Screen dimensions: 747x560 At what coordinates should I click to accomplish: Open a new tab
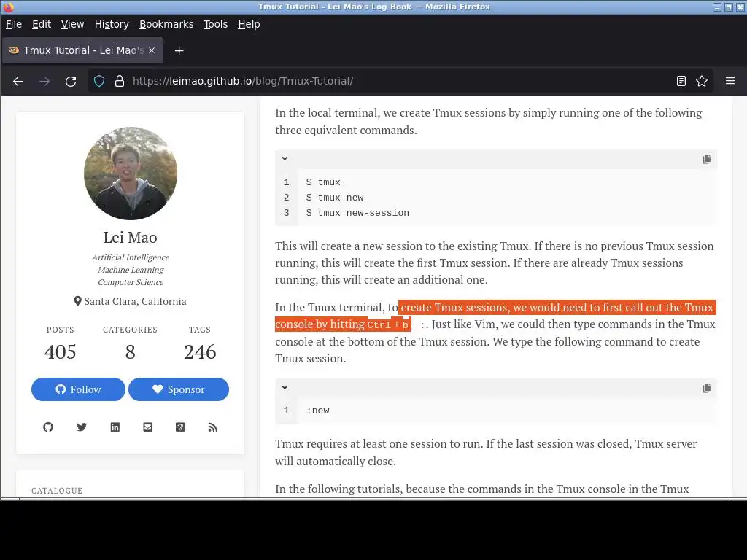click(179, 50)
